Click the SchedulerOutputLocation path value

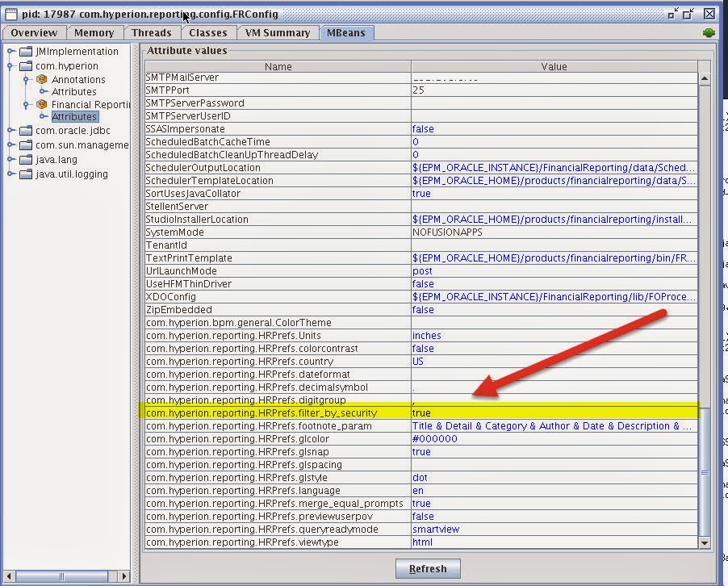[x=554, y=168]
